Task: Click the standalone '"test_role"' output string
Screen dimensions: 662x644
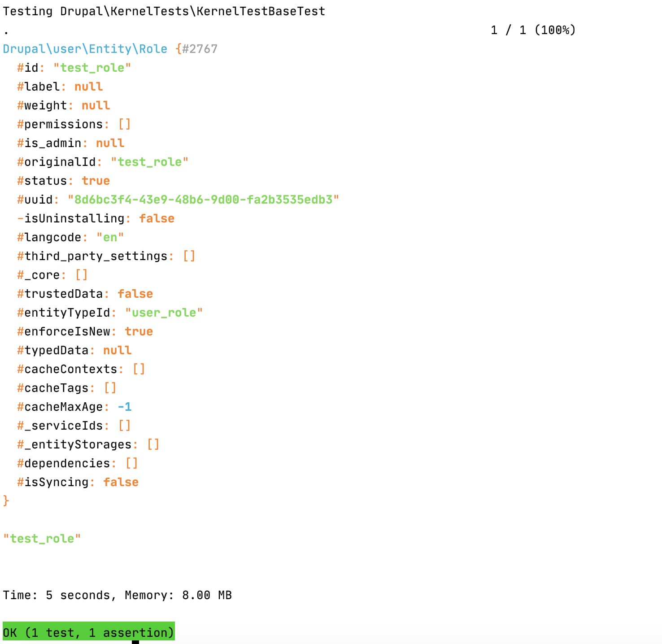Action: pos(42,539)
